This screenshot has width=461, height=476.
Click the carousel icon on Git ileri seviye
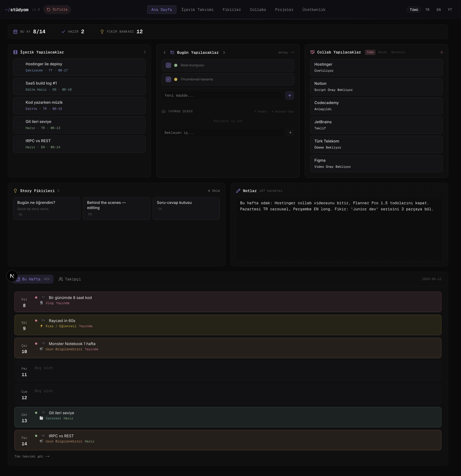pos(41,418)
